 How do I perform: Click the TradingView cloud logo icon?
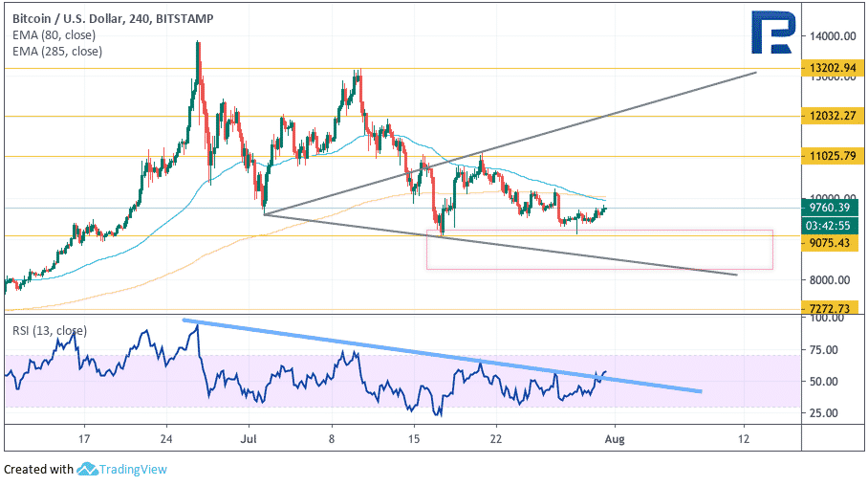[x=87, y=470]
